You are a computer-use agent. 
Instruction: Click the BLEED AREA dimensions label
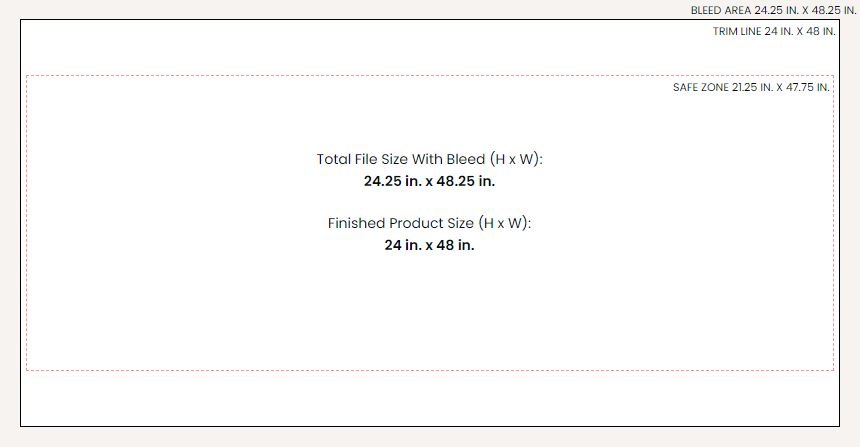(x=773, y=10)
